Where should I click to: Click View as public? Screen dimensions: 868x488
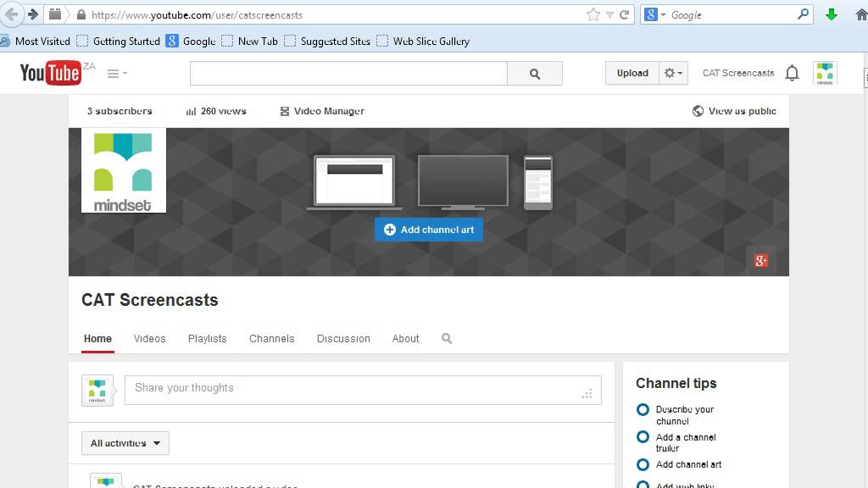point(734,111)
